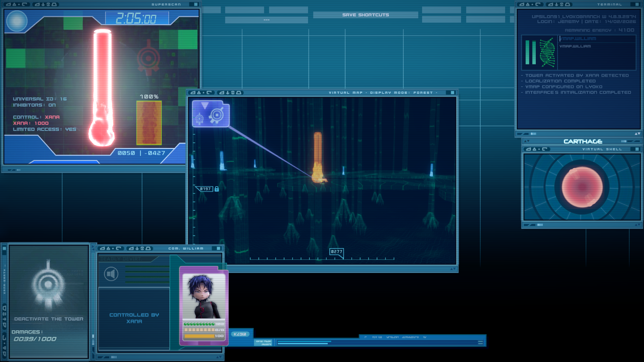The image size is (644, 362).
Task: Click the K432 button on the bottom taskbar
Action: click(240, 334)
